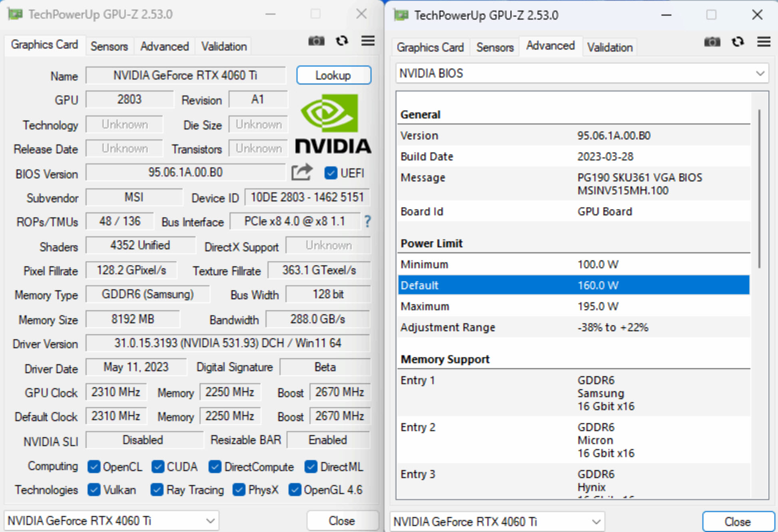The height and width of the screenshot is (532, 778).
Task: Click the Bus Interface field PCIe x8 4.0
Action: point(295,221)
